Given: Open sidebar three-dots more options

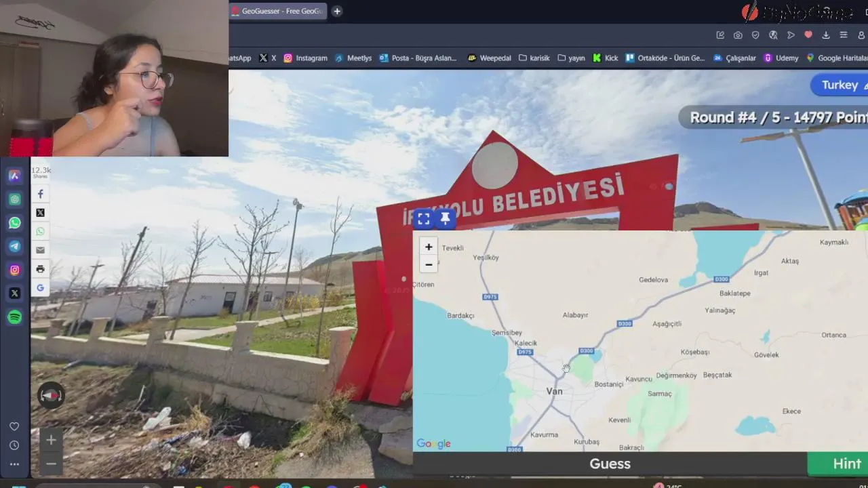Looking at the screenshot, I should 14,464.
